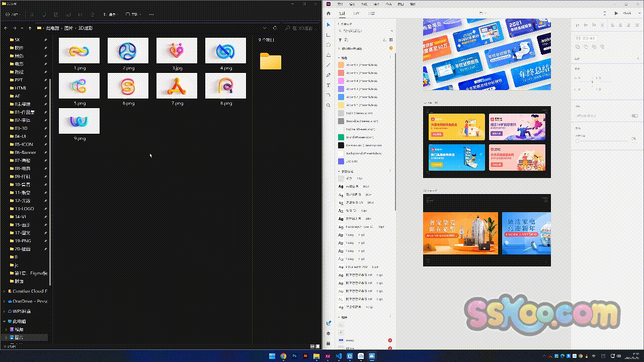This screenshot has height=362, width=644.
Task: Collapse the character styles section in XD
Action: tap(340, 171)
